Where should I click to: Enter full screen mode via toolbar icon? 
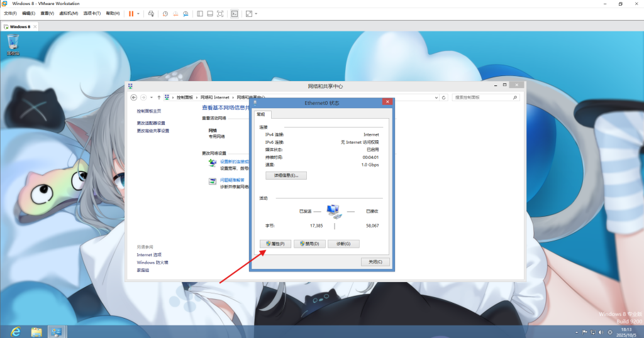219,13
